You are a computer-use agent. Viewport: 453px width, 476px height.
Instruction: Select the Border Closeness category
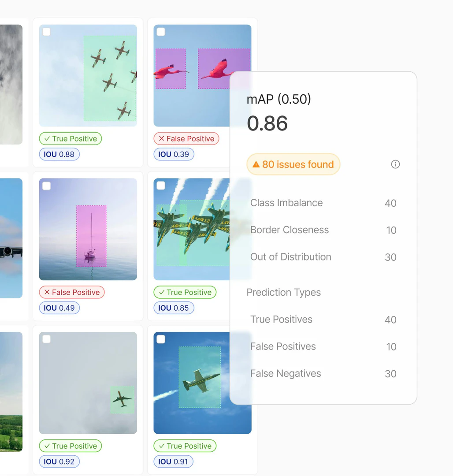click(x=290, y=230)
